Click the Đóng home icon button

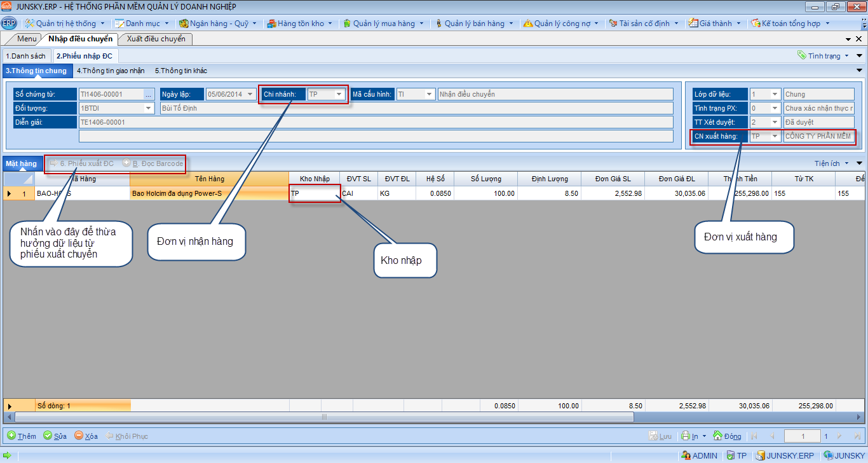pyautogui.click(x=718, y=436)
